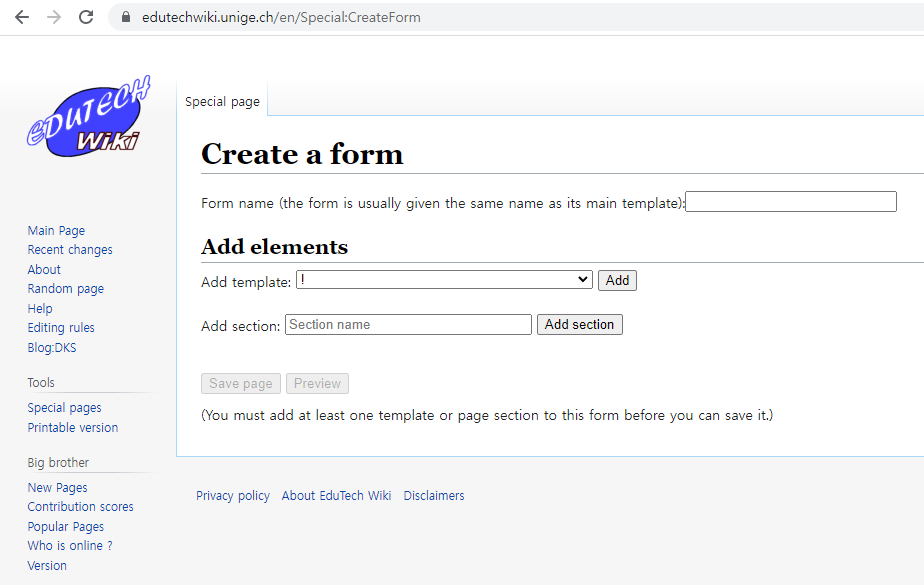Click the Section name input field

click(x=408, y=325)
